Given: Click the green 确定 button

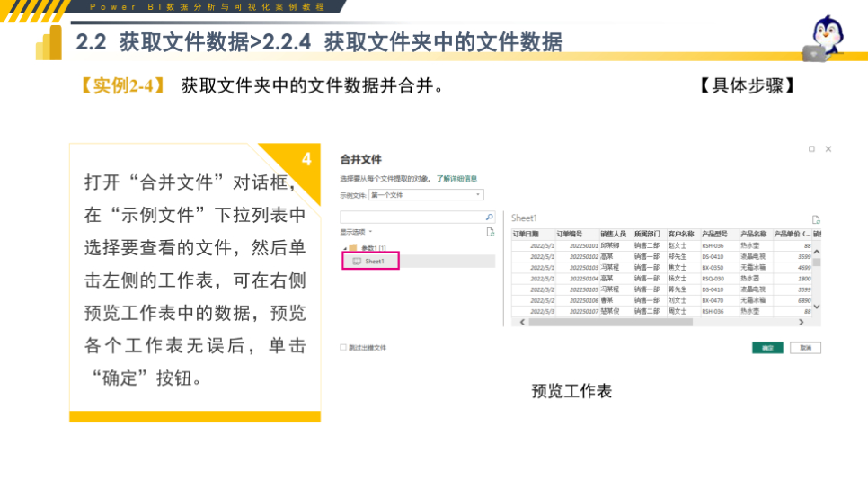Looking at the screenshot, I should 767,348.
